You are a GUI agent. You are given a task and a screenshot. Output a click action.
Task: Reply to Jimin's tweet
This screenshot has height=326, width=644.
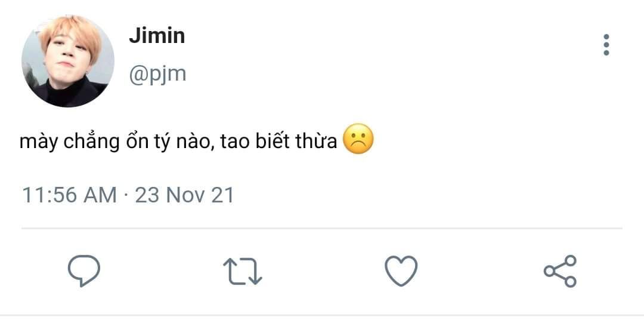point(83,270)
